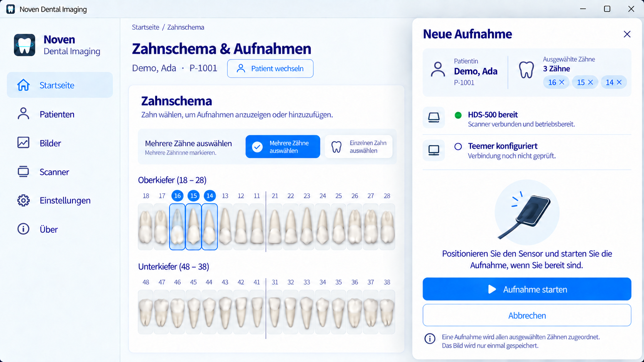The width and height of the screenshot is (644, 362).
Task: Select upper tooth 28 image
Action: click(387, 227)
